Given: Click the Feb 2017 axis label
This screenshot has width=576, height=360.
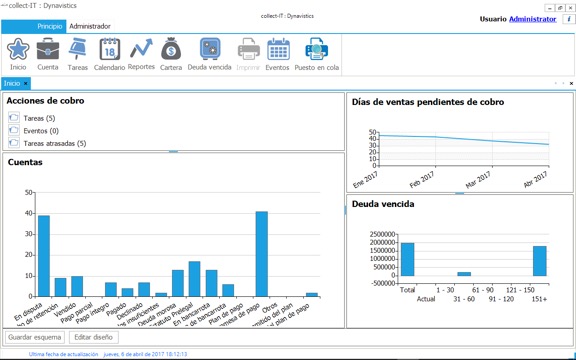Looking at the screenshot, I should tap(422, 180).
